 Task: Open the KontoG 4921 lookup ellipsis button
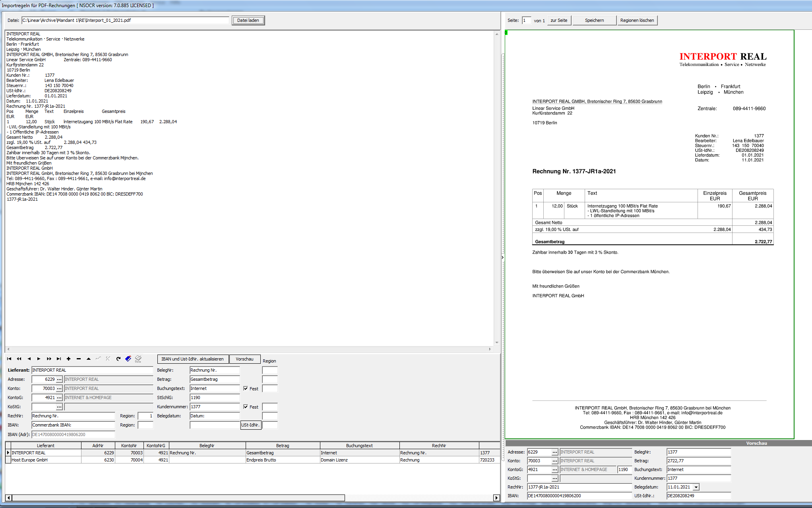59,397
